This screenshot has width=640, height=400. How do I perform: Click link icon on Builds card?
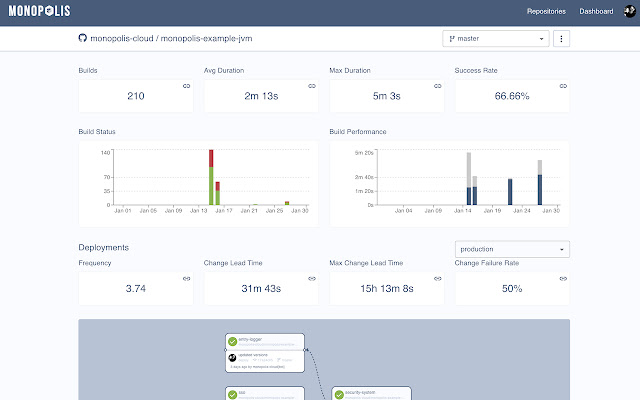(186, 87)
